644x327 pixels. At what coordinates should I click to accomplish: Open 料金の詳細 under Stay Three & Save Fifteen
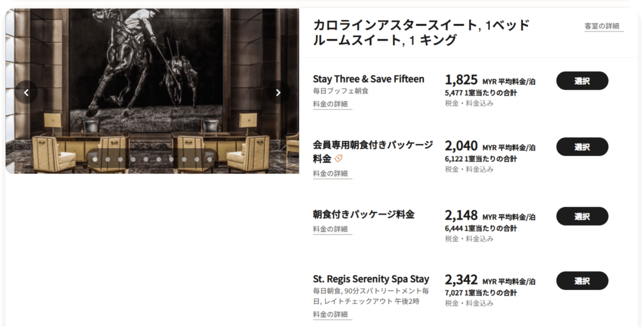pyautogui.click(x=330, y=104)
